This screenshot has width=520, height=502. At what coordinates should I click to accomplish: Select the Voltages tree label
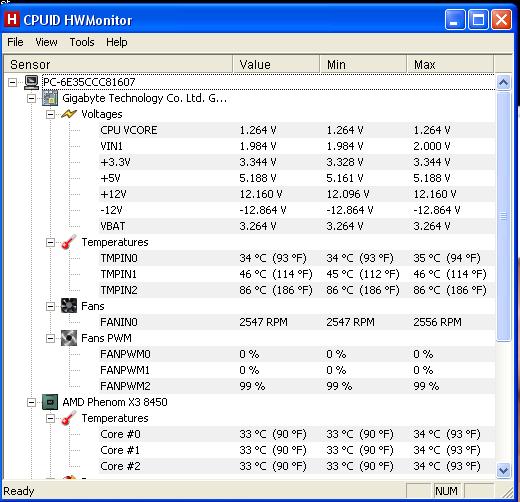(x=102, y=114)
